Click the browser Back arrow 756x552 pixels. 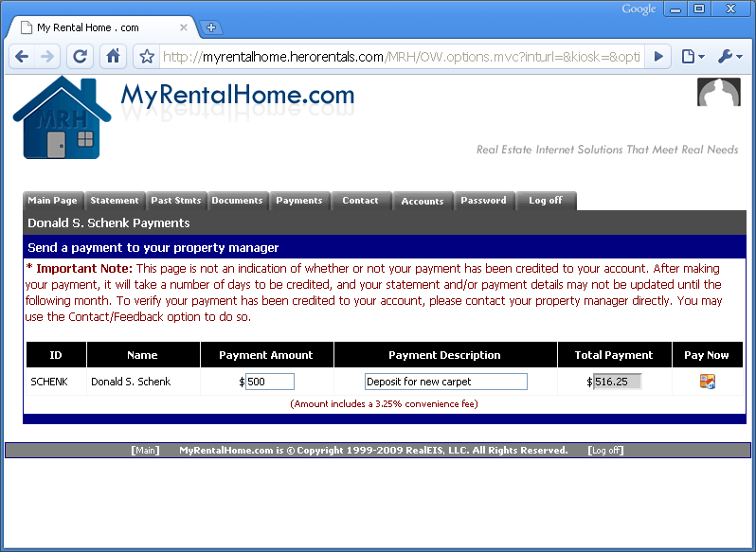22,57
